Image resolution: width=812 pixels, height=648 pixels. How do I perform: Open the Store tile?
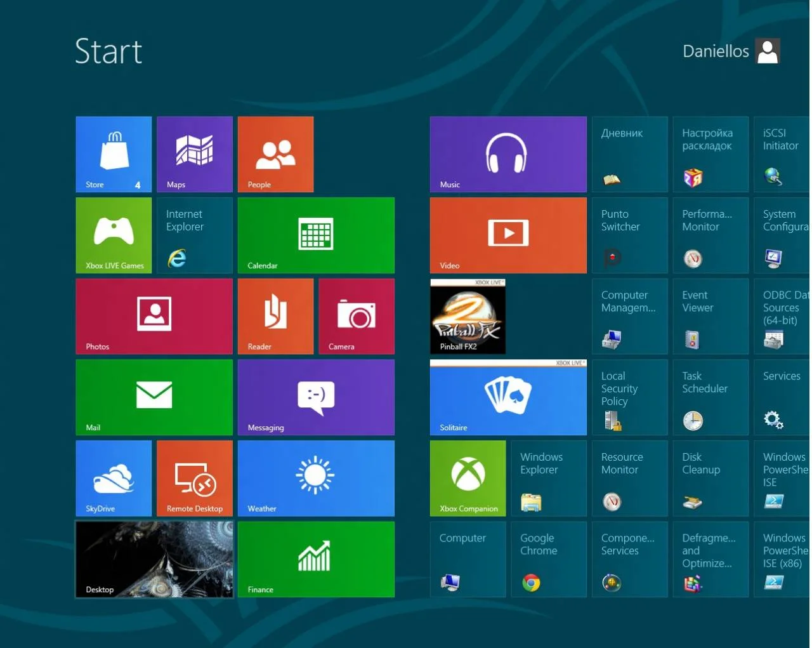pyautogui.click(x=114, y=154)
